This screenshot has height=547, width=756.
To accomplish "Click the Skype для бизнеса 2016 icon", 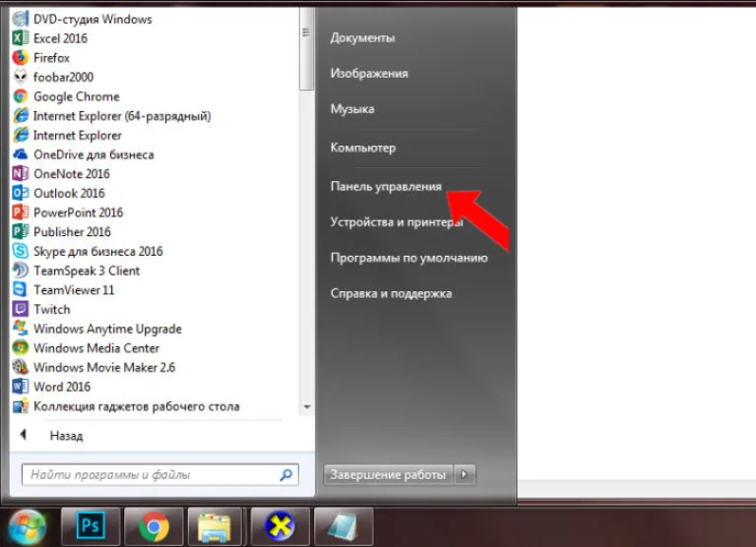I will click(x=21, y=251).
